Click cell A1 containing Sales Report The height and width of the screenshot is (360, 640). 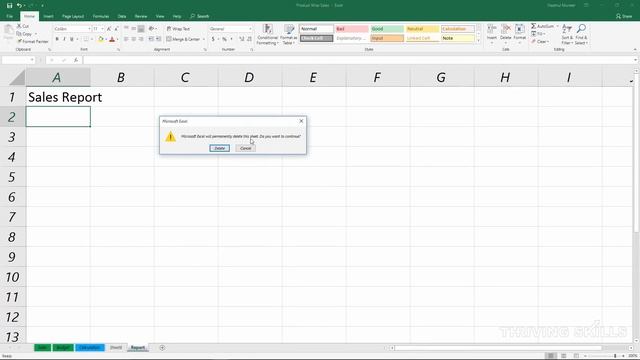[58, 97]
